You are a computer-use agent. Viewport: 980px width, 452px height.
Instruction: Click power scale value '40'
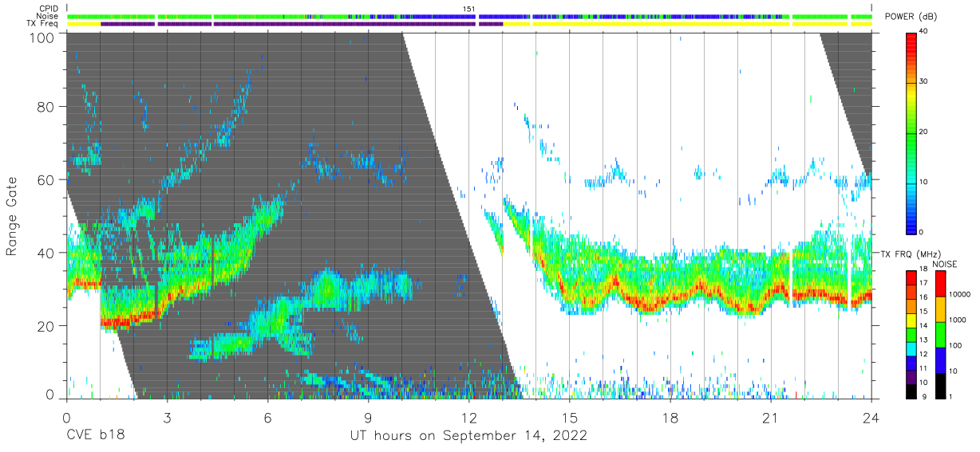tap(923, 32)
